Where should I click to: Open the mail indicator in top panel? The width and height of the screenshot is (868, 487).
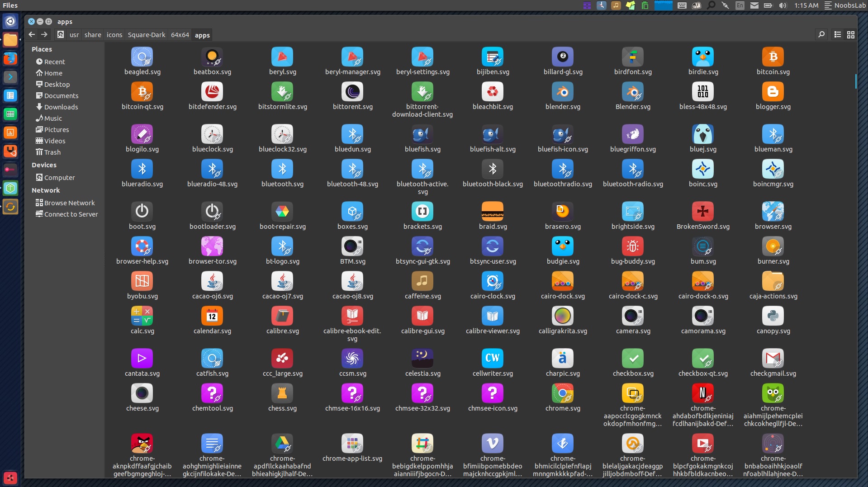754,5
